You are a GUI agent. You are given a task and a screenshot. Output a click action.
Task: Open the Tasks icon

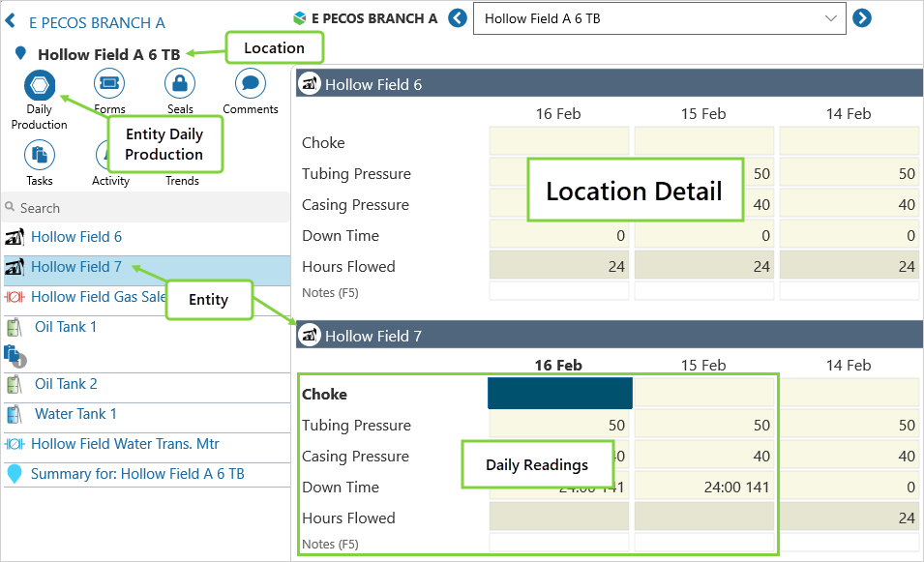[x=40, y=155]
